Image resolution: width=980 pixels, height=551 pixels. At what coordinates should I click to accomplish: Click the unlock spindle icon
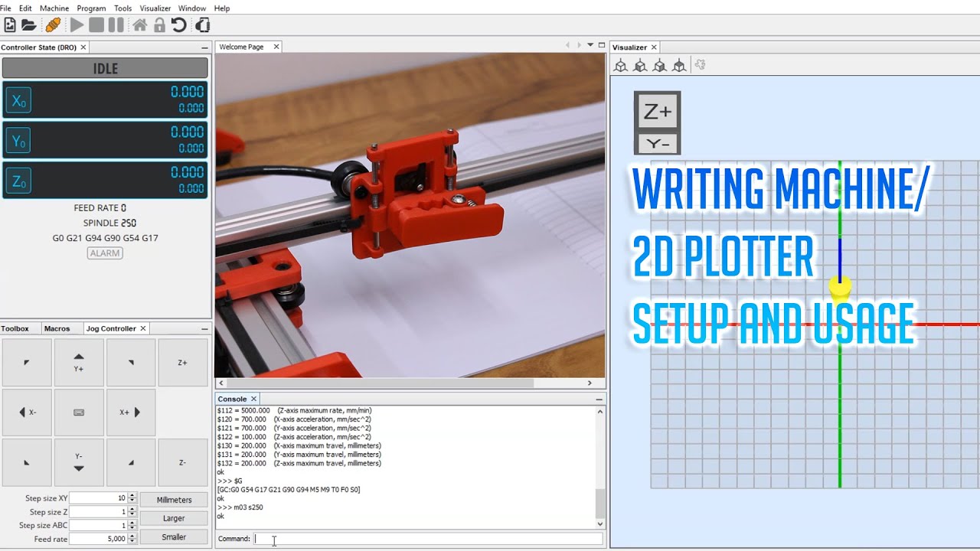pyautogui.click(x=158, y=24)
